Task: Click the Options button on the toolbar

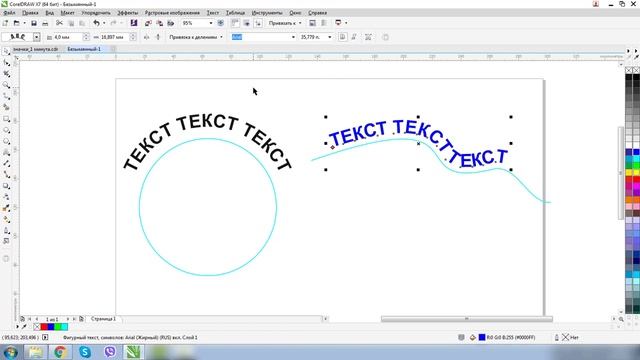Action: [x=312, y=23]
